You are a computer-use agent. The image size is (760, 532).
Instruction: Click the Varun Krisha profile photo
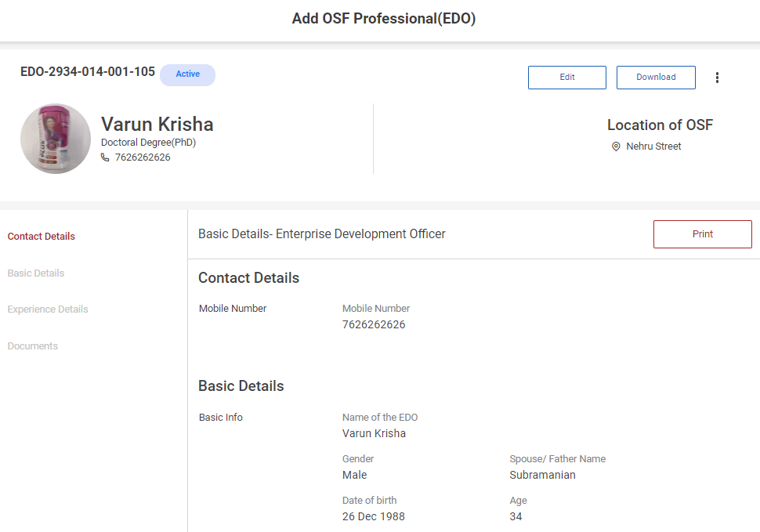tap(56, 139)
